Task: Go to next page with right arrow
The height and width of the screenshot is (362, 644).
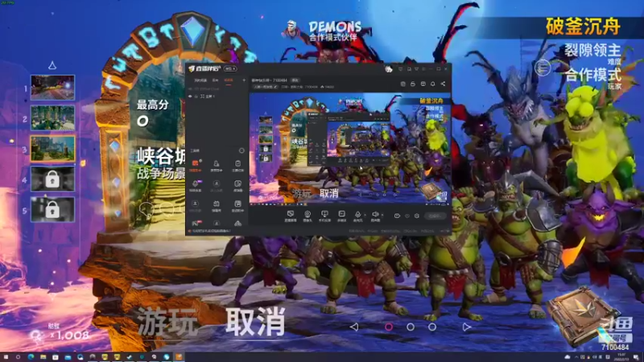Action: coord(467,327)
